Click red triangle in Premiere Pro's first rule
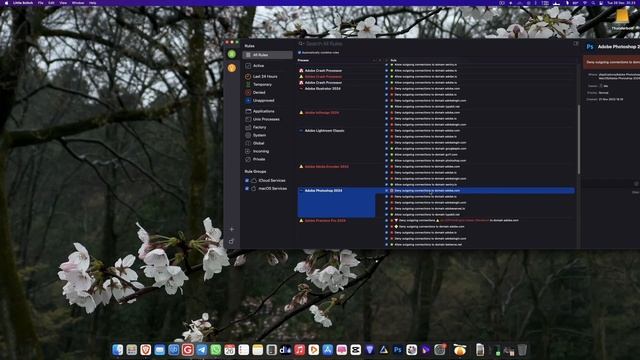 coord(396,220)
